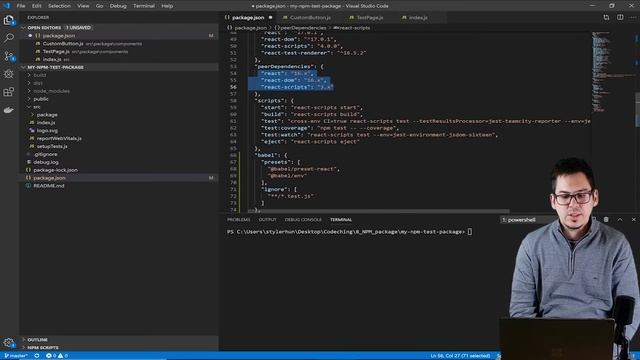Open the Edit menu
Image resolution: width=640 pixels, height=360 pixels.
(x=37, y=6)
